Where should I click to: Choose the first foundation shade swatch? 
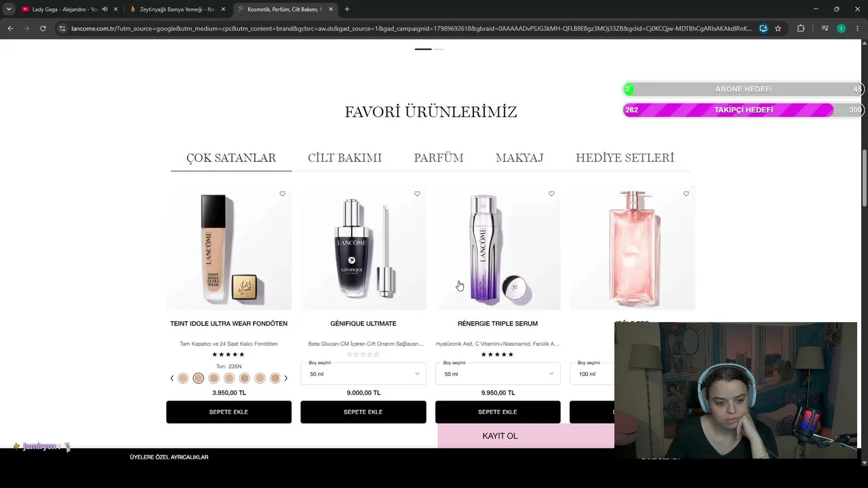click(183, 378)
